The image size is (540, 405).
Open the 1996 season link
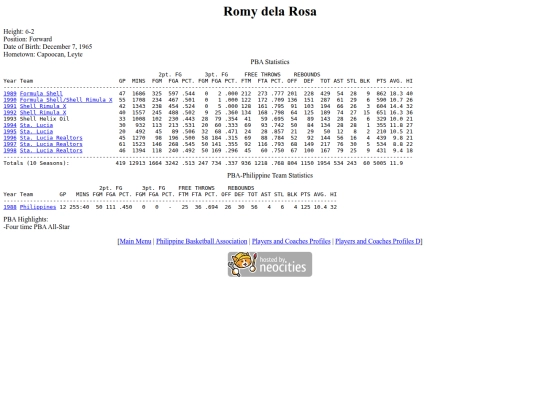(x=10, y=138)
